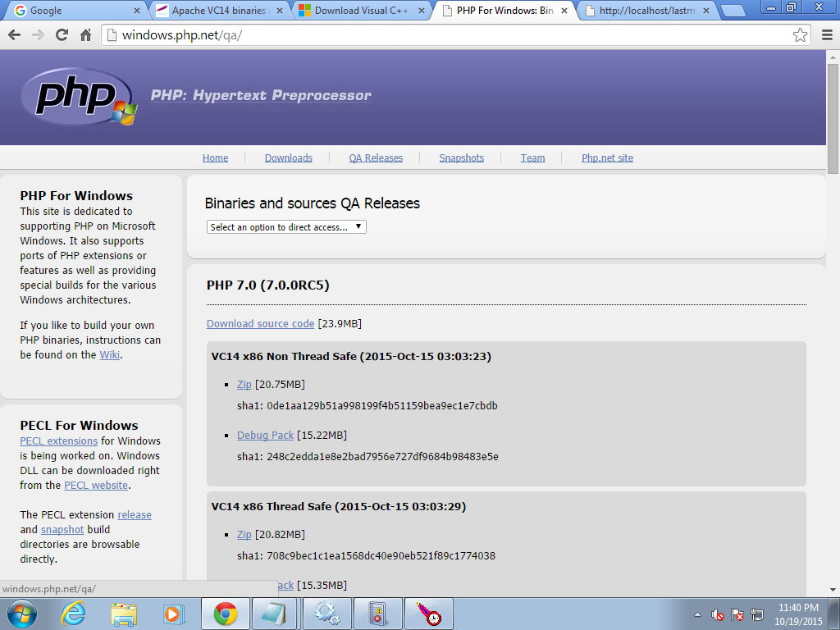Click the Chrome icon in the taskbar
840x630 pixels.
226,614
